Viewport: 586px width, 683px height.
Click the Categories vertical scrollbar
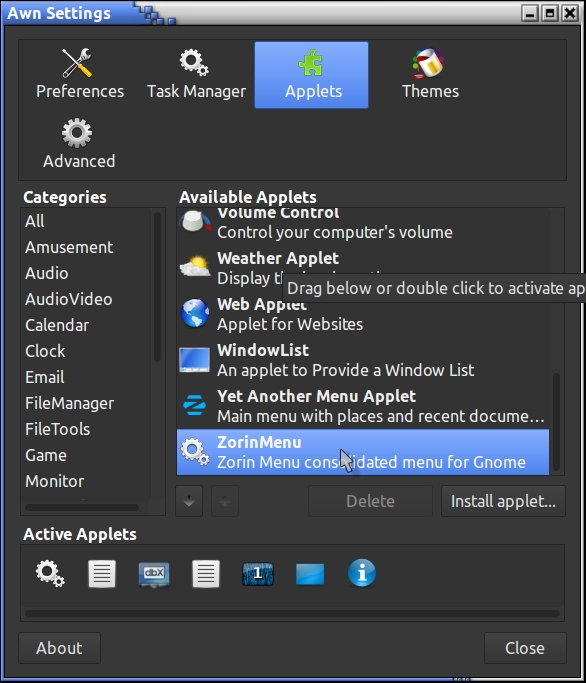click(157, 287)
